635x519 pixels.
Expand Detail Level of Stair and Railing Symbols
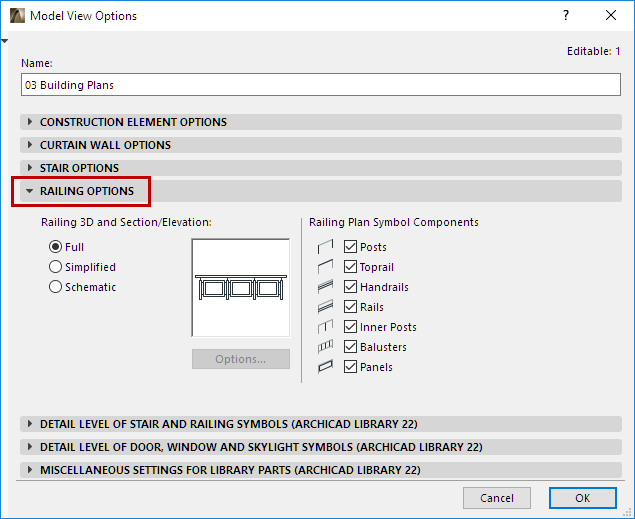(x=321, y=424)
